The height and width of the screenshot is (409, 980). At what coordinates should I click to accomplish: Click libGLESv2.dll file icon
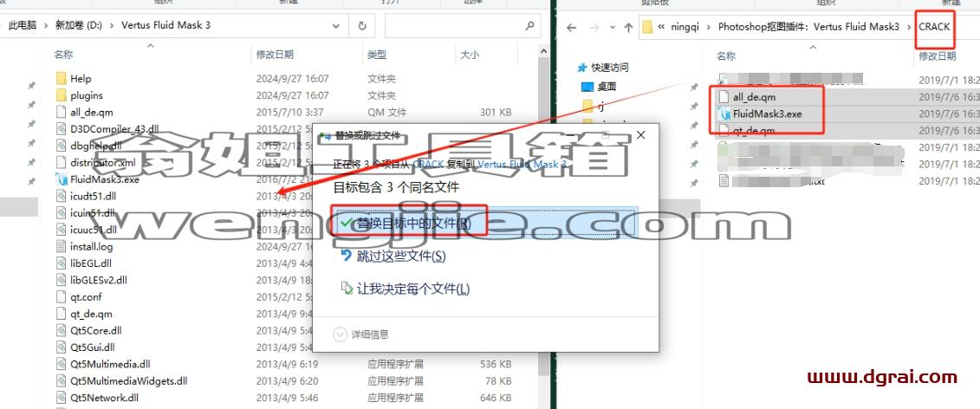click(61, 280)
